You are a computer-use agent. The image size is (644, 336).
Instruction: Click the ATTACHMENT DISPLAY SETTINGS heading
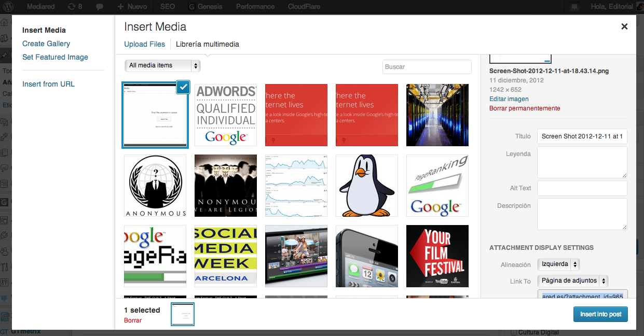tap(541, 248)
